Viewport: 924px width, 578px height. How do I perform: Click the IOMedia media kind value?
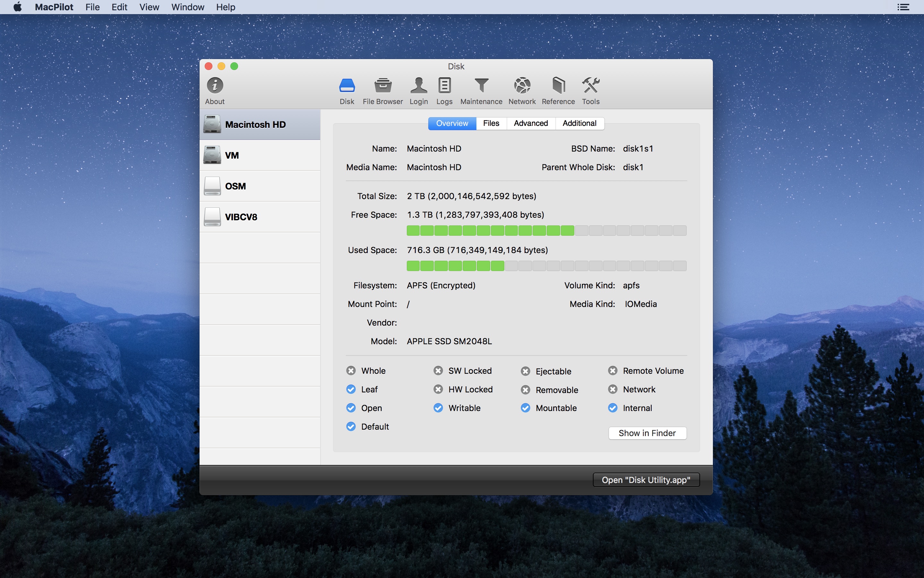tap(641, 304)
